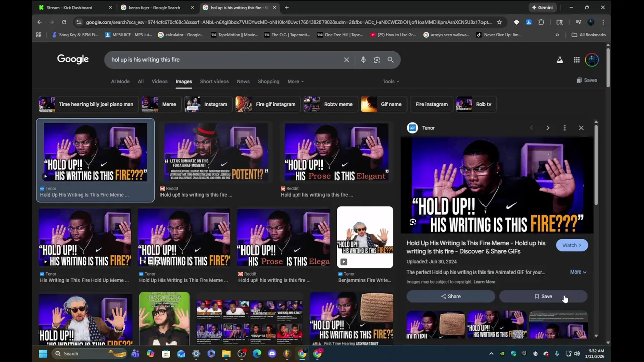Viewport: 644px width, 362px height.
Task: Close the Tenor image preview panel
Action: click(581, 128)
